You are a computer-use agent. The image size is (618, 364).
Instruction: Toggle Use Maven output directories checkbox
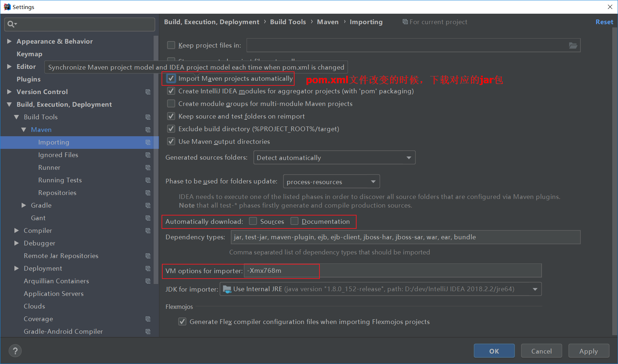pyautogui.click(x=171, y=141)
